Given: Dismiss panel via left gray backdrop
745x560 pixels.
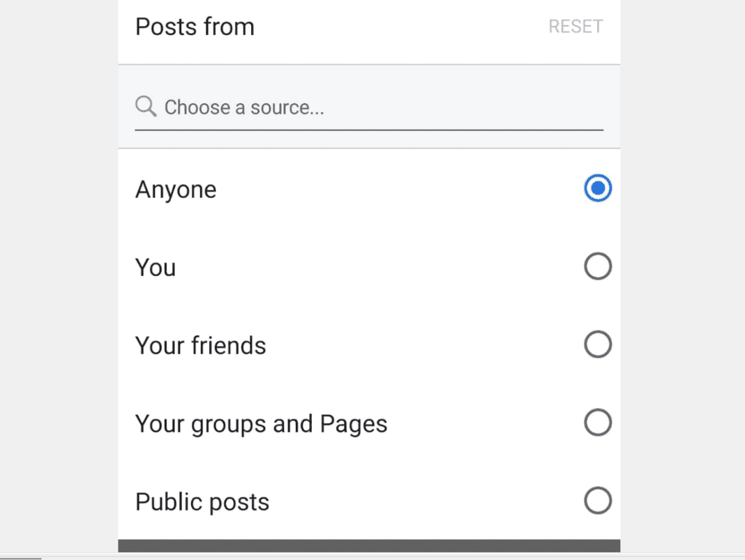Looking at the screenshot, I should 59,275.
